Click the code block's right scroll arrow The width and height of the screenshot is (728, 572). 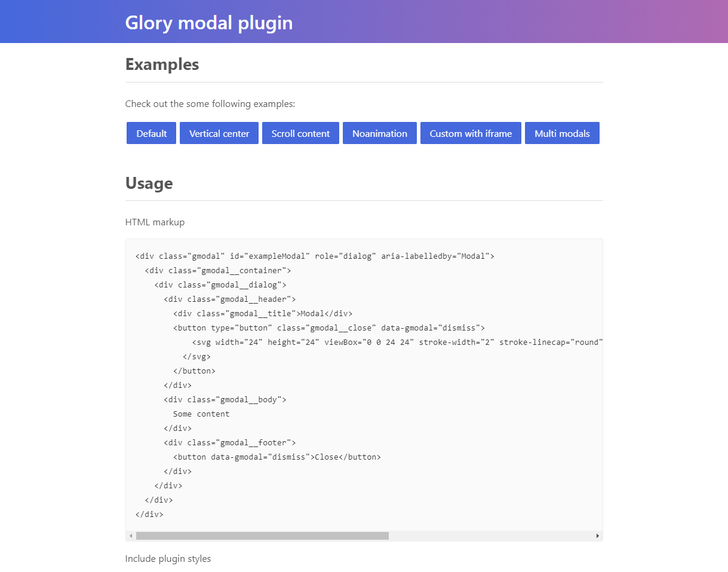click(597, 536)
